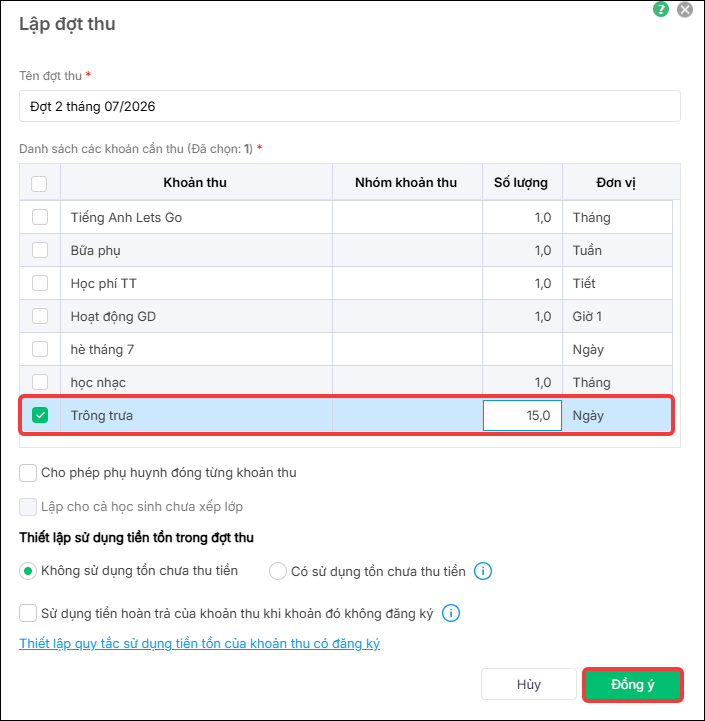Click the Tên đợt thu text field
Image resolution: width=705 pixels, height=721 pixels.
(350, 106)
